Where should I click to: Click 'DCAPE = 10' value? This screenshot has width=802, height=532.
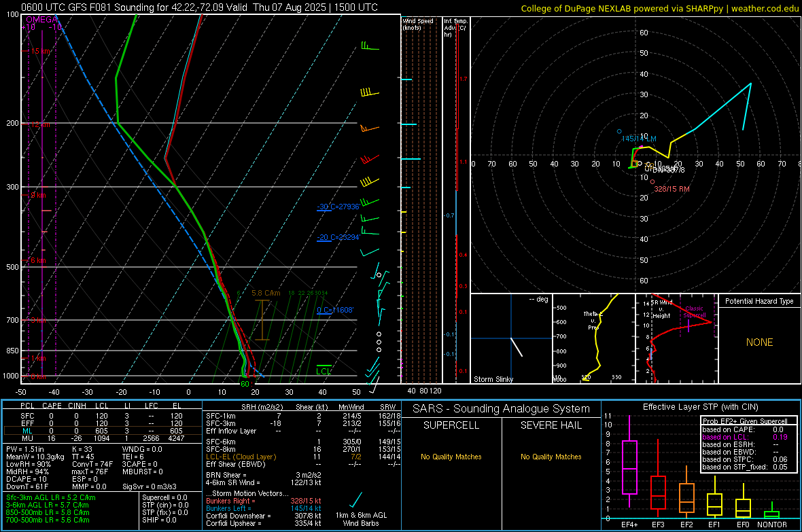tap(27, 479)
